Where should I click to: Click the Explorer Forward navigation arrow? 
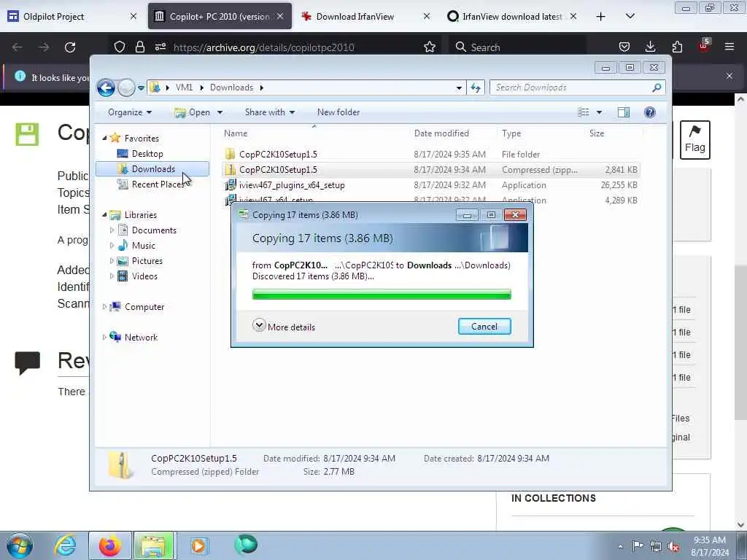click(126, 87)
